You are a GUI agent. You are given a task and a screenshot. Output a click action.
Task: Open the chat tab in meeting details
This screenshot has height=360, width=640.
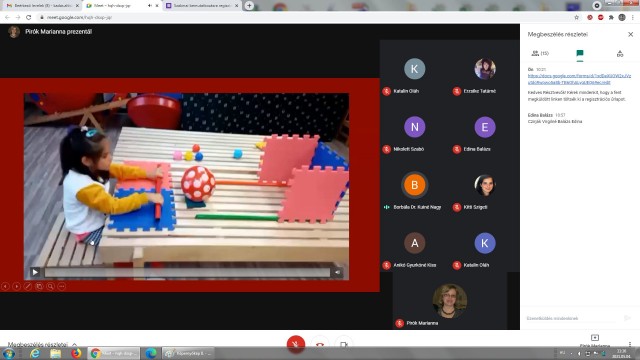click(580, 53)
